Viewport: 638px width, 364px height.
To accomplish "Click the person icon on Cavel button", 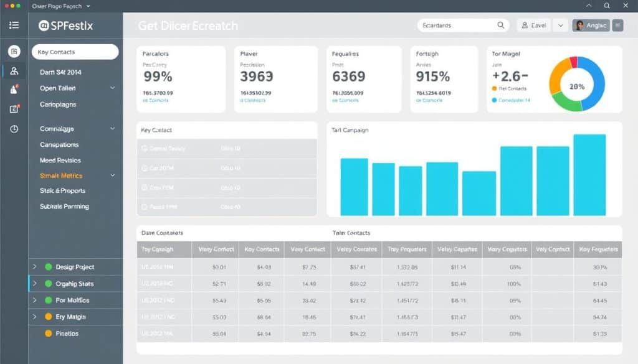I will coord(525,25).
